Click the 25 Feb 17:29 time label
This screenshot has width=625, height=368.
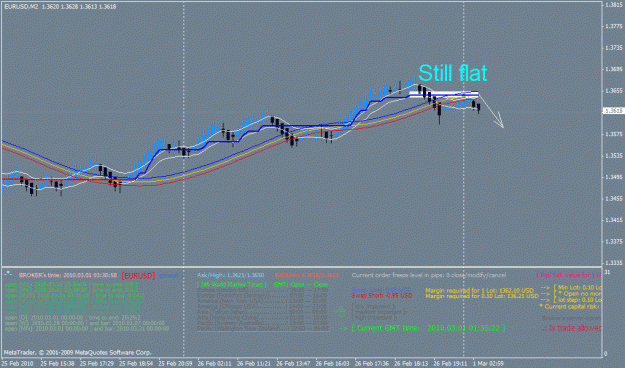click(x=97, y=364)
